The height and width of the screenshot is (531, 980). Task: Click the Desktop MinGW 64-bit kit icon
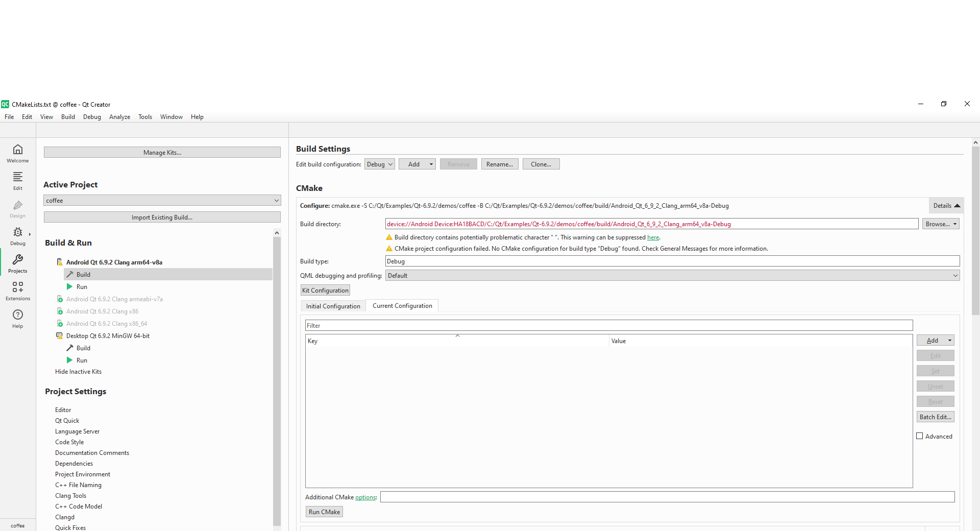coord(60,335)
